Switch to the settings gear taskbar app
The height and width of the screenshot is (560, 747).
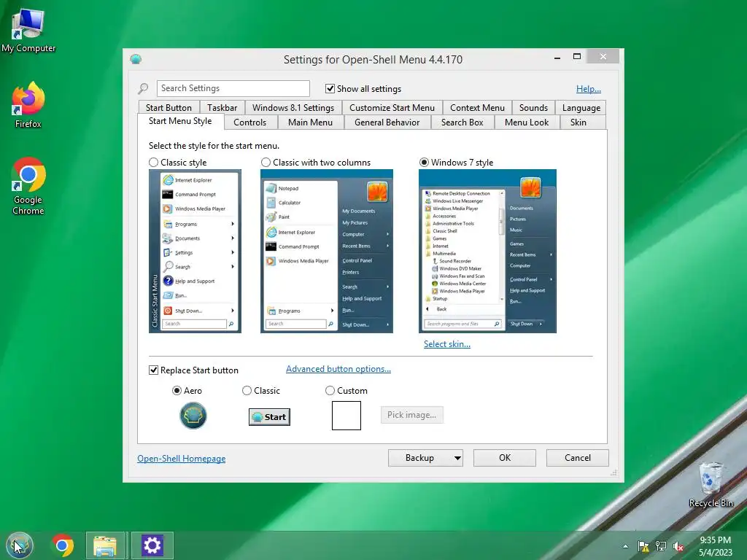(152, 545)
